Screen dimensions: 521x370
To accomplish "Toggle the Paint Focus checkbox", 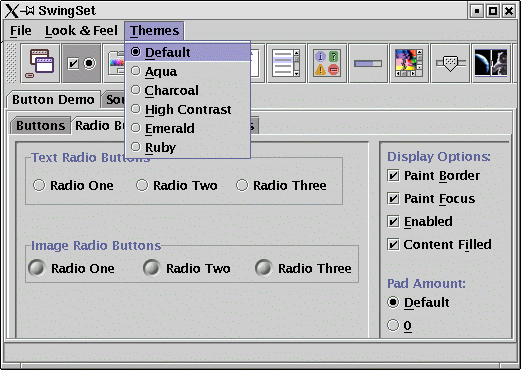I will pos(431,199).
